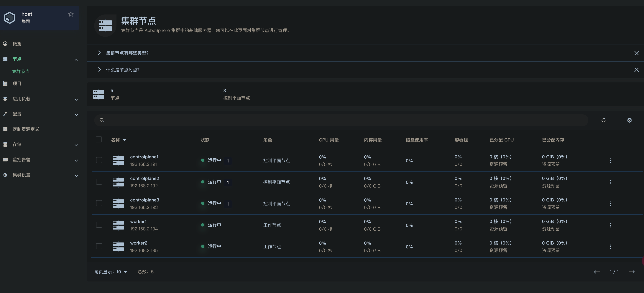Dismiss the 集群节点有哪些类型 help tip
This screenshot has width=644, height=293.
coord(637,53)
